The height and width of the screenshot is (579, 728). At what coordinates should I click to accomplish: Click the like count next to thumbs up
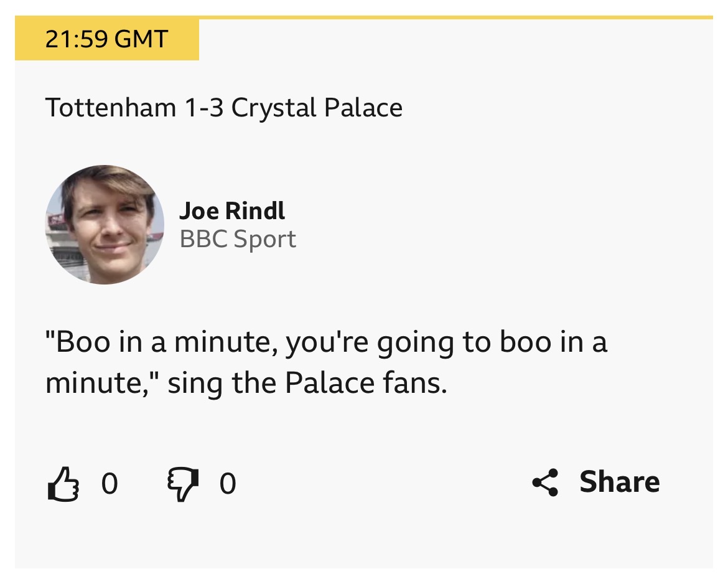(x=110, y=484)
